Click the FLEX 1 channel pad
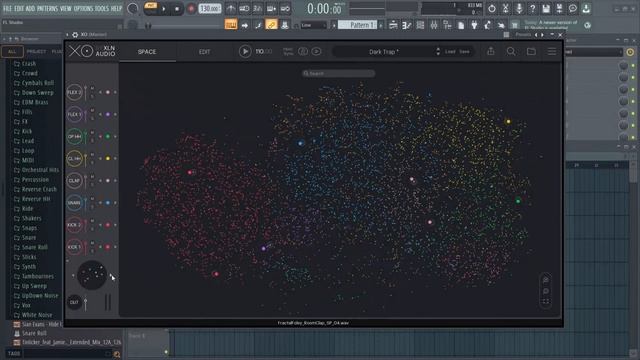 pos(74,115)
